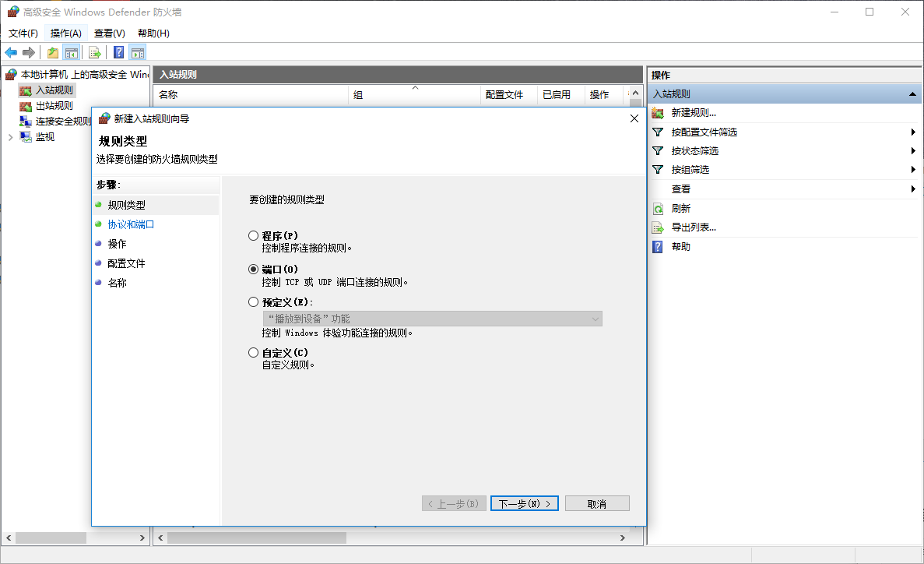Sort rules by the 已启用 column header
This screenshot has width=924, height=564.
coord(561,95)
